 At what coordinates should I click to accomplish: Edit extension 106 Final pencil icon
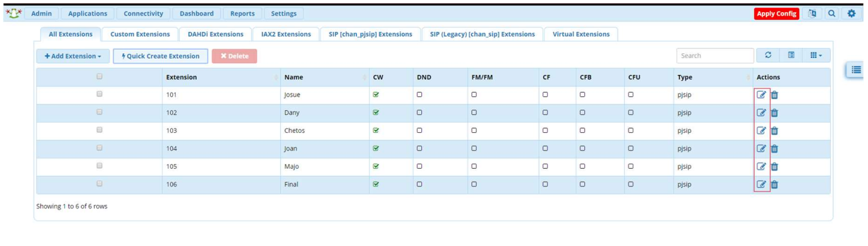point(761,184)
